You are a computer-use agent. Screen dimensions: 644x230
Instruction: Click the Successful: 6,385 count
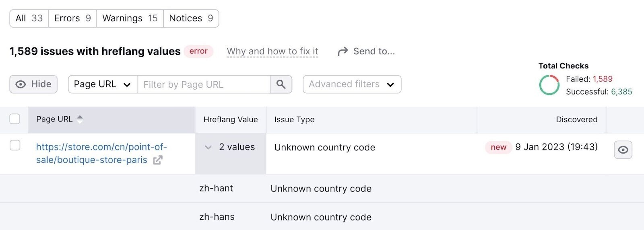pyautogui.click(x=599, y=92)
